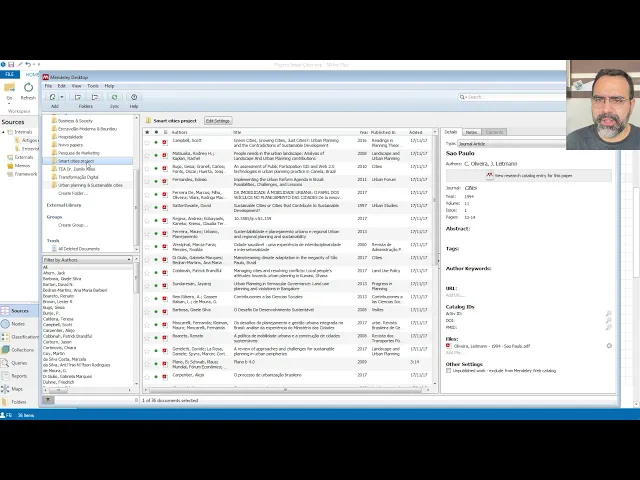Image resolution: width=640 pixels, height=480 pixels.
Task: Open the Mendeley Tools menu
Action: pos(93,86)
